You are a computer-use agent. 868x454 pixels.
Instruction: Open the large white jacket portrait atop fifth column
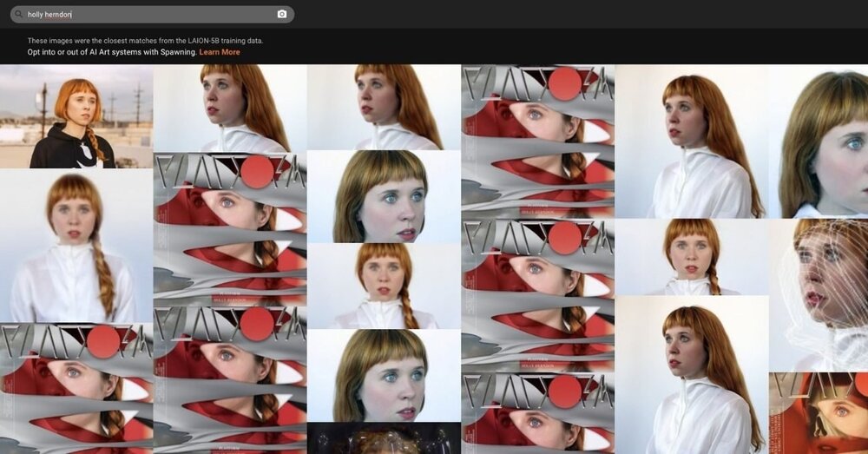tap(692, 141)
